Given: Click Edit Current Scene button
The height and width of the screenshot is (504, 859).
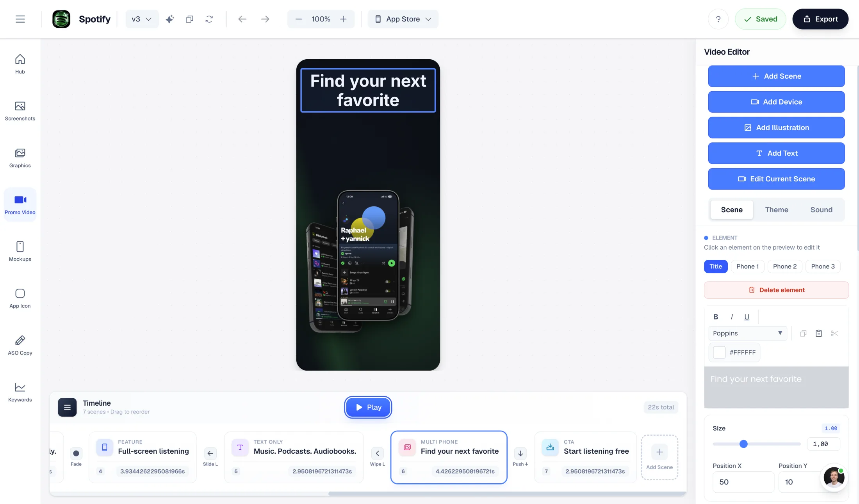Looking at the screenshot, I should (776, 179).
